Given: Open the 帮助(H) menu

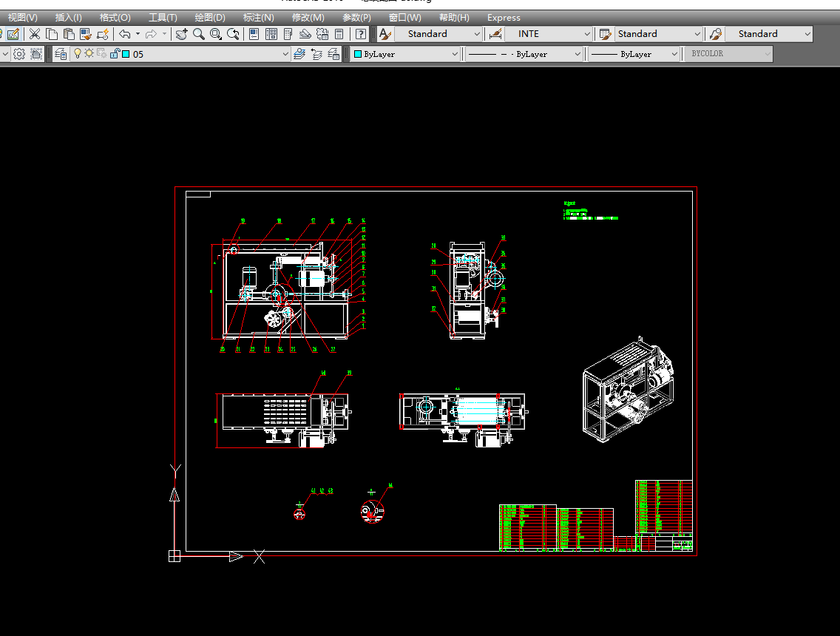Looking at the screenshot, I should coord(454,18).
